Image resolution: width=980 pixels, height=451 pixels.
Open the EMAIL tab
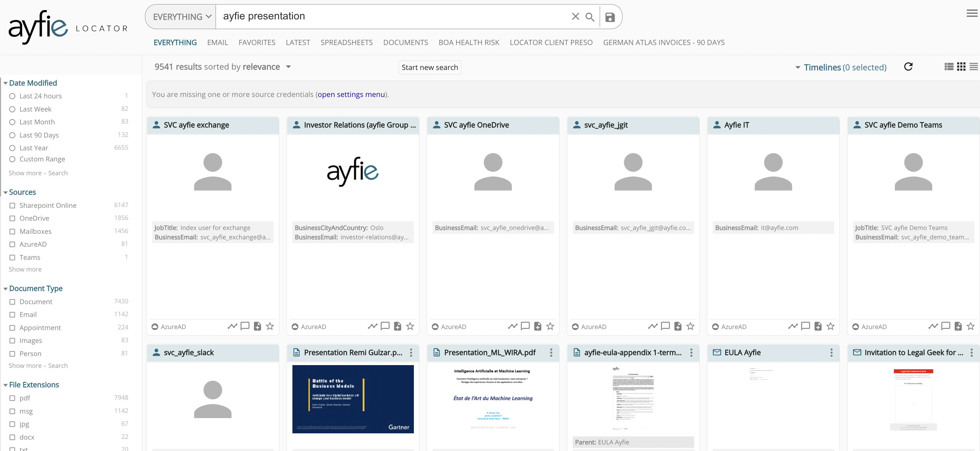pos(218,42)
